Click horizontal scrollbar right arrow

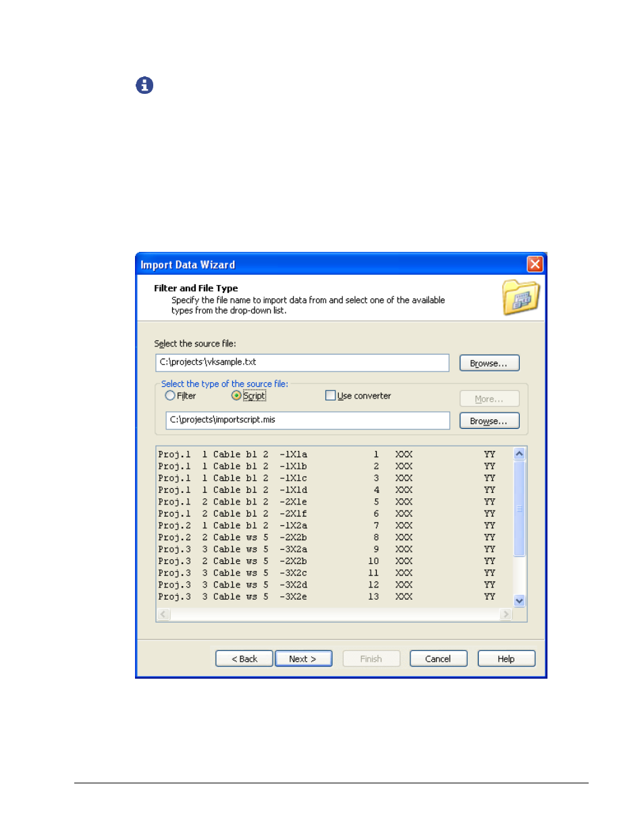click(506, 615)
